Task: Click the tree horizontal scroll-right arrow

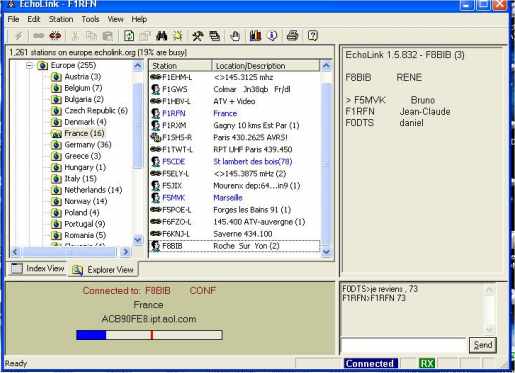Action: [125, 252]
